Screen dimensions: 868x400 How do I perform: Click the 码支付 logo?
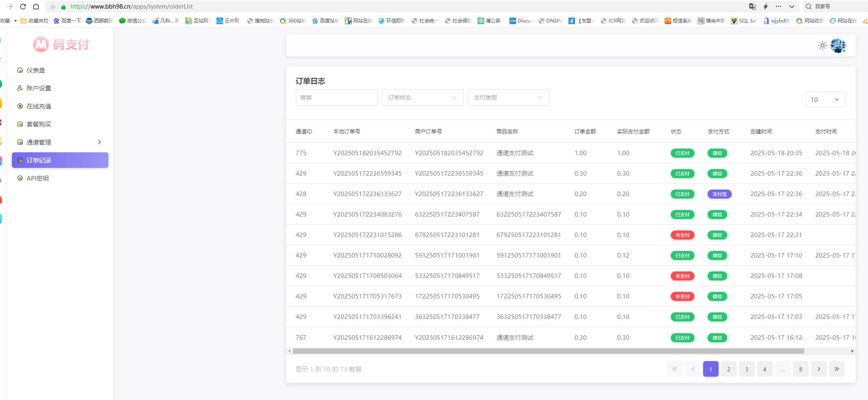[x=61, y=44]
